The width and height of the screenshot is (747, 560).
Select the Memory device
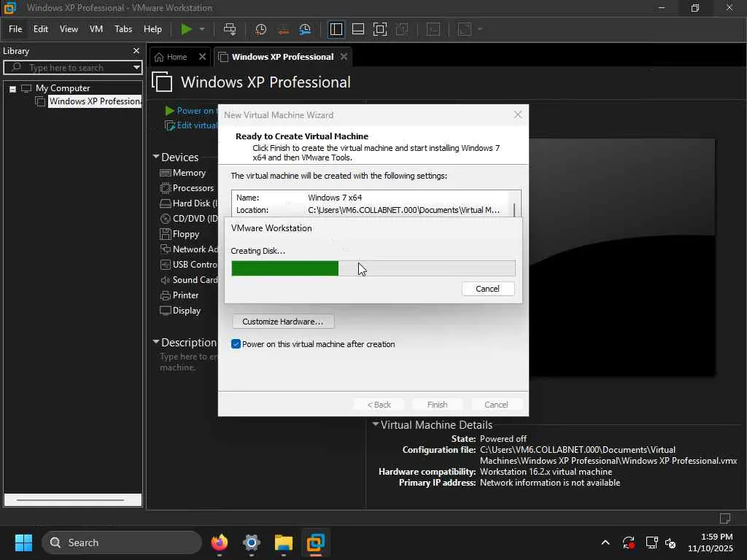[x=183, y=173]
